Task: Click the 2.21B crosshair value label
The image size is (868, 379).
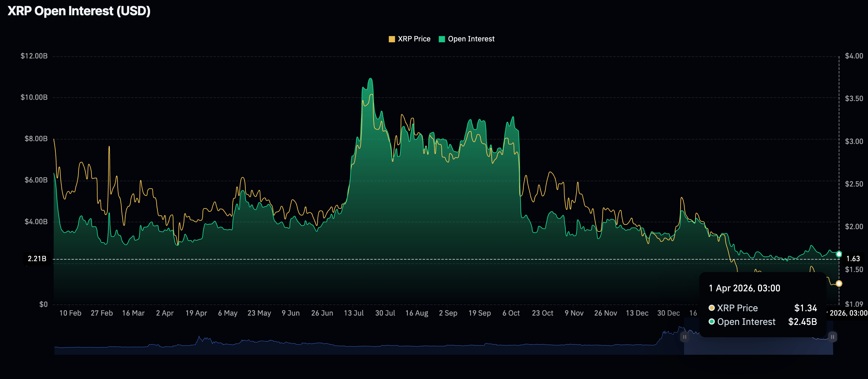Action: 37,259
